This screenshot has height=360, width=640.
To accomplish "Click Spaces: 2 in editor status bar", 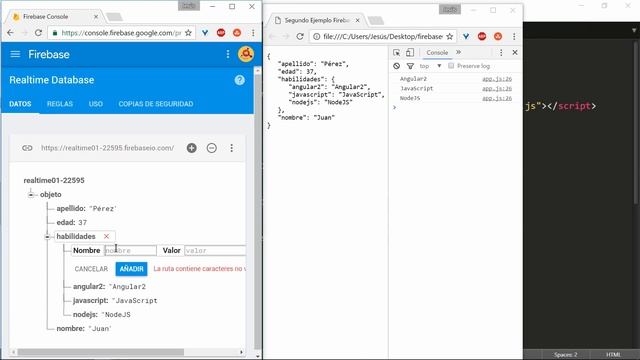I will (x=565, y=355).
